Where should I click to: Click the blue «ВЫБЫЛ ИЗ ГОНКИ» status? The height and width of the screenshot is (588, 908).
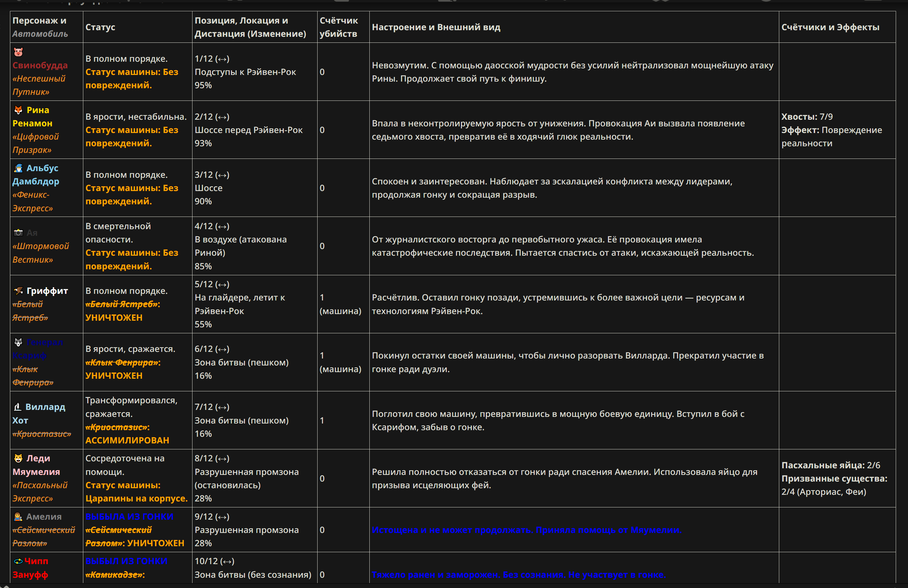(126, 561)
